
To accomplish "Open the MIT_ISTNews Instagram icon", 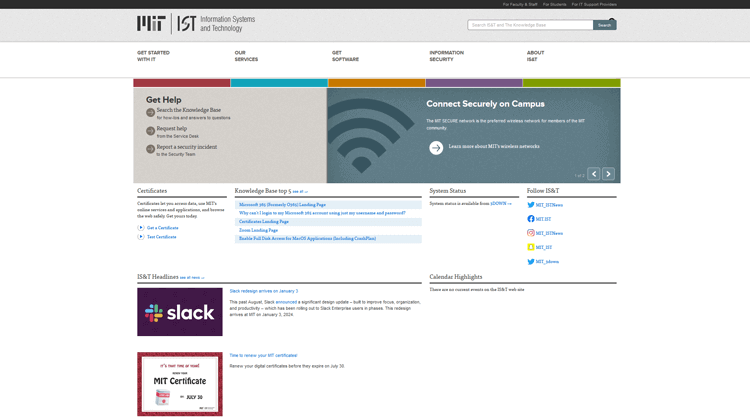I will pos(531,233).
